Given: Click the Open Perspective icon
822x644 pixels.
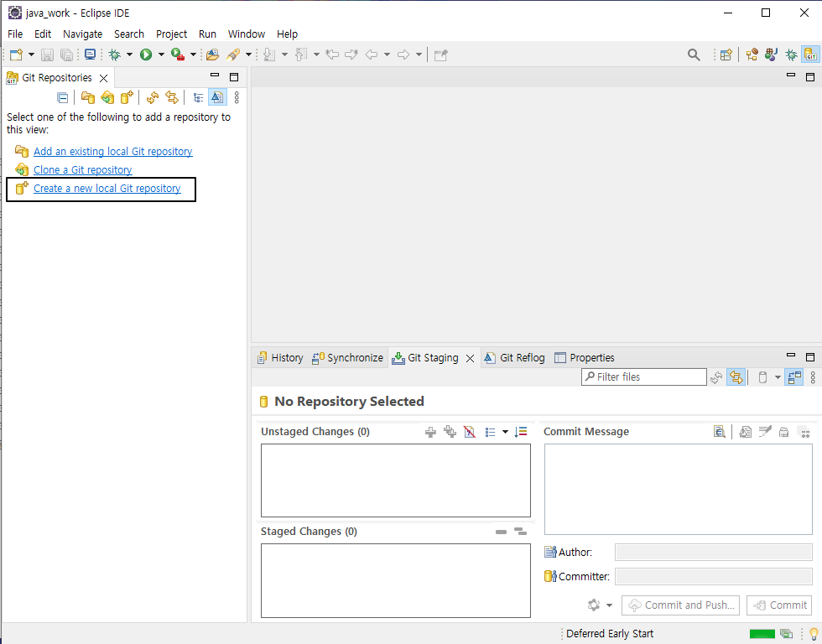Looking at the screenshot, I should pyautogui.click(x=726, y=55).
